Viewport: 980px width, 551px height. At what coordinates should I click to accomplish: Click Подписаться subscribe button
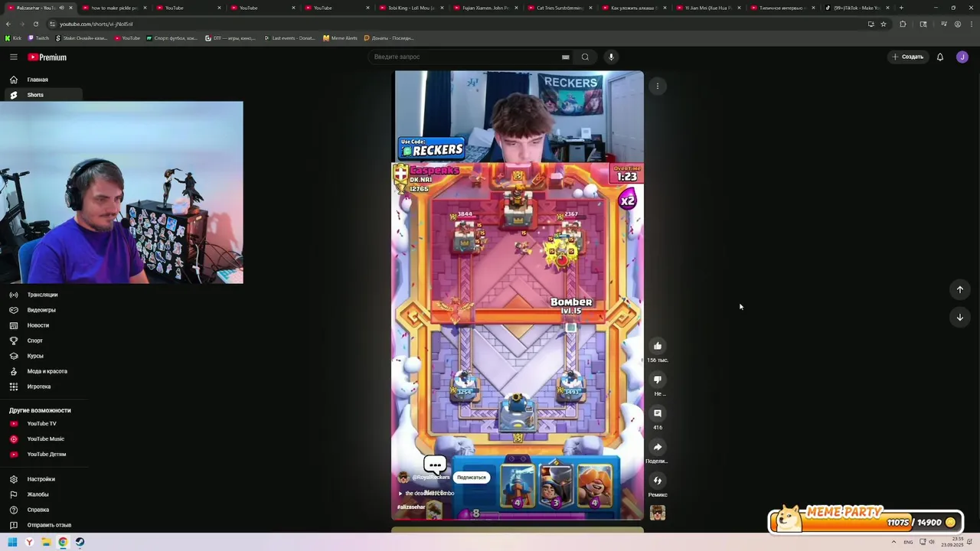[472, 478]
